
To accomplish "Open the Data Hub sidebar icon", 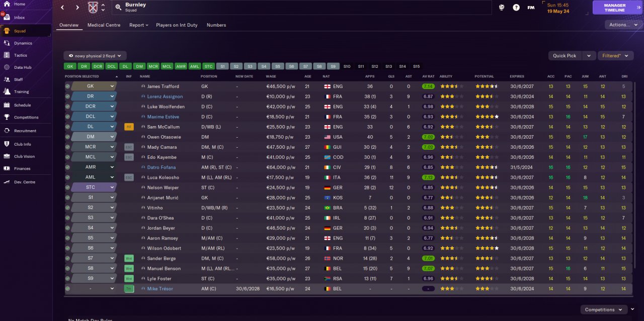I will (7, 67).
